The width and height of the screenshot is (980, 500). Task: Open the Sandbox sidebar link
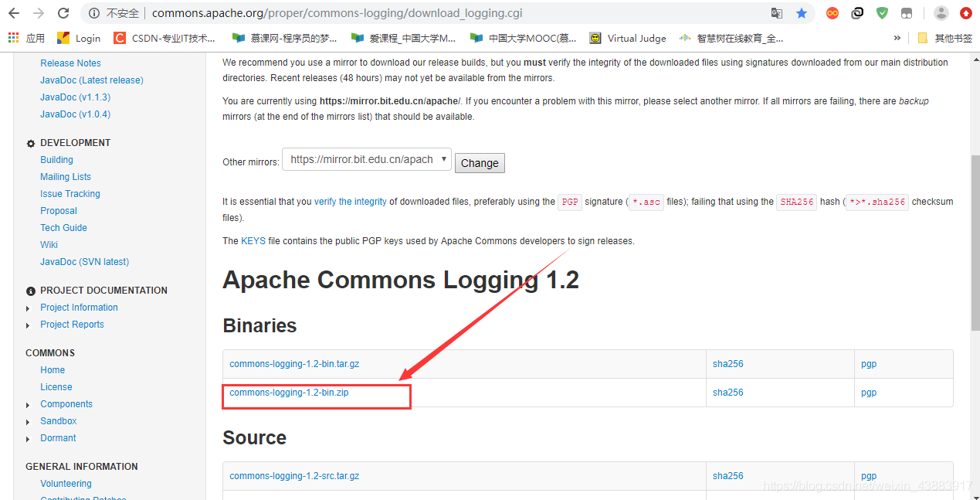pyautogui.click(x=59, y=421)
